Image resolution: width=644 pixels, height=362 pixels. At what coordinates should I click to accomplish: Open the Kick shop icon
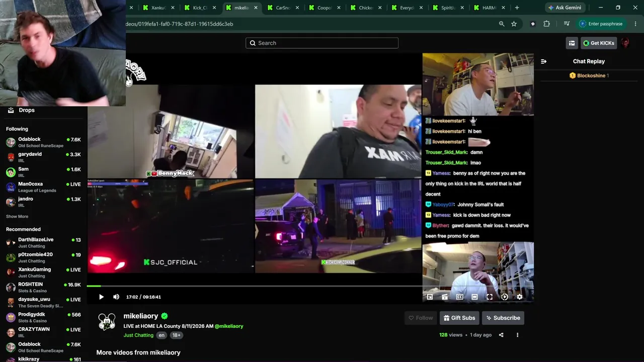click(x=572, y=43)
